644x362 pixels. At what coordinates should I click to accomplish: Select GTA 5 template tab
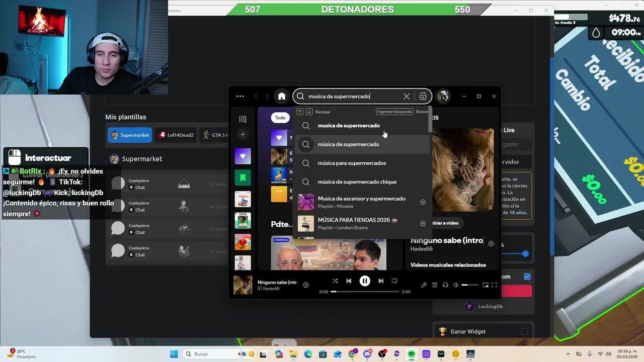tap(215, 135)
